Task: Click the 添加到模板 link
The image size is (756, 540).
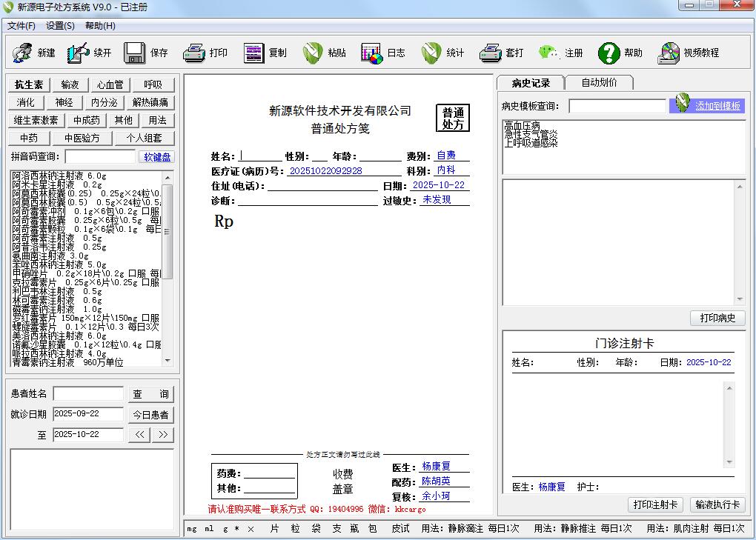Action: point(717,106)
